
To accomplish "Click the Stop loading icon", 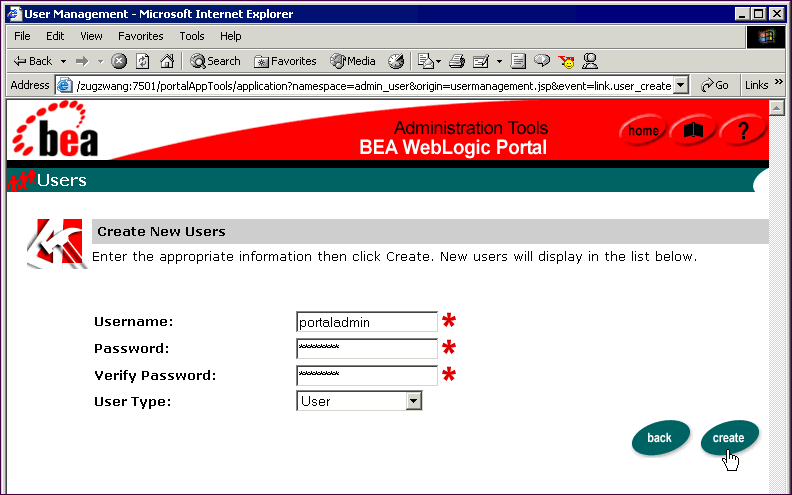I will (119, 61).
